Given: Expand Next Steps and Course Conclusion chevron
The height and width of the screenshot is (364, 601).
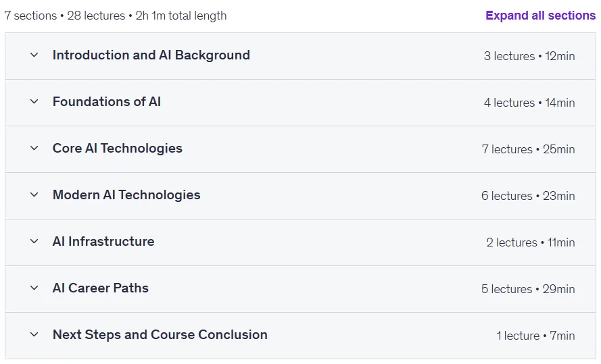Looking at the screenshot, I should [x=34, y=334].
